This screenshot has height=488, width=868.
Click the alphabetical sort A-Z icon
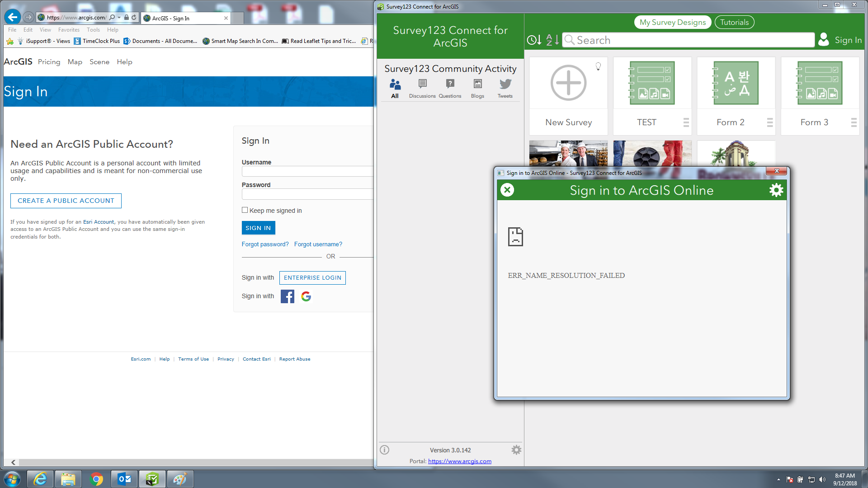tap(552, 40)
